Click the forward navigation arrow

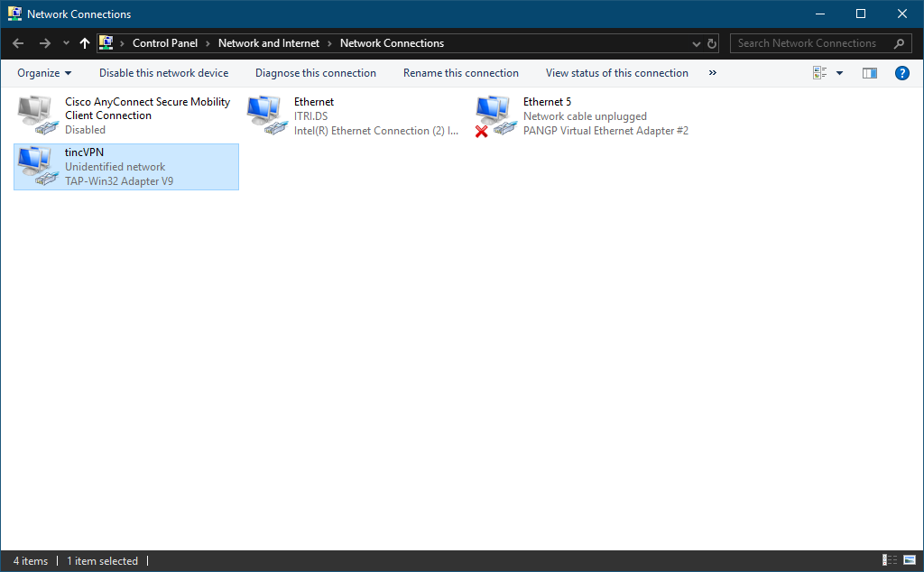tap(43, 42)
